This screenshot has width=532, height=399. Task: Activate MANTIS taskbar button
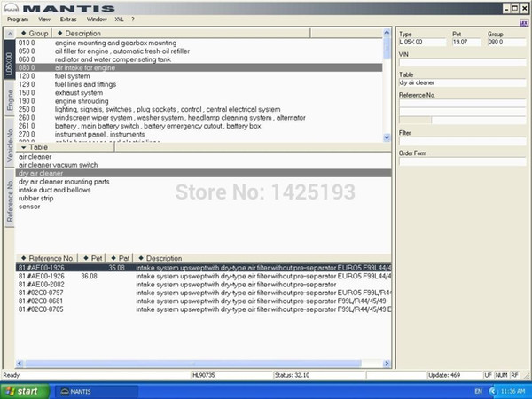(x=97, y=392)
